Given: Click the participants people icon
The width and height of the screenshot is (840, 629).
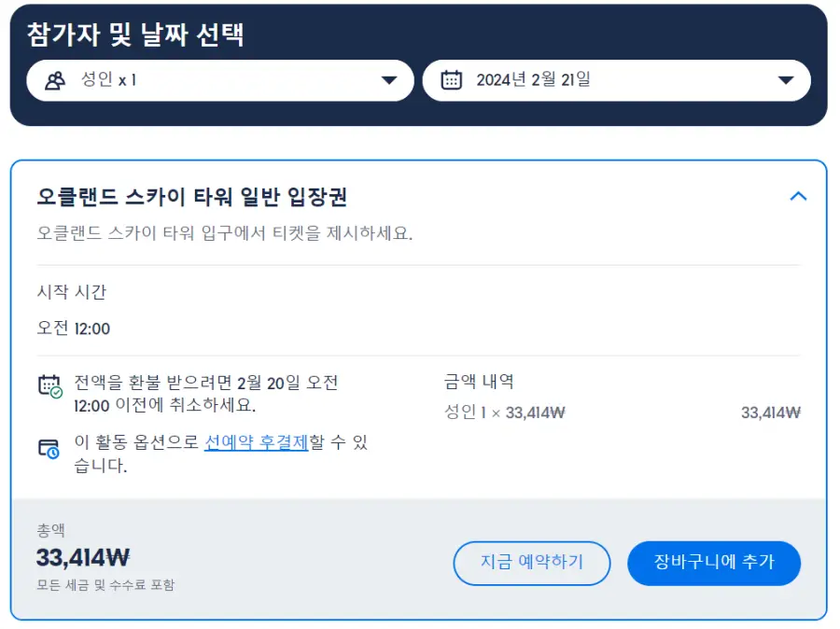Looking at the screenshot, I should point(55,80).
